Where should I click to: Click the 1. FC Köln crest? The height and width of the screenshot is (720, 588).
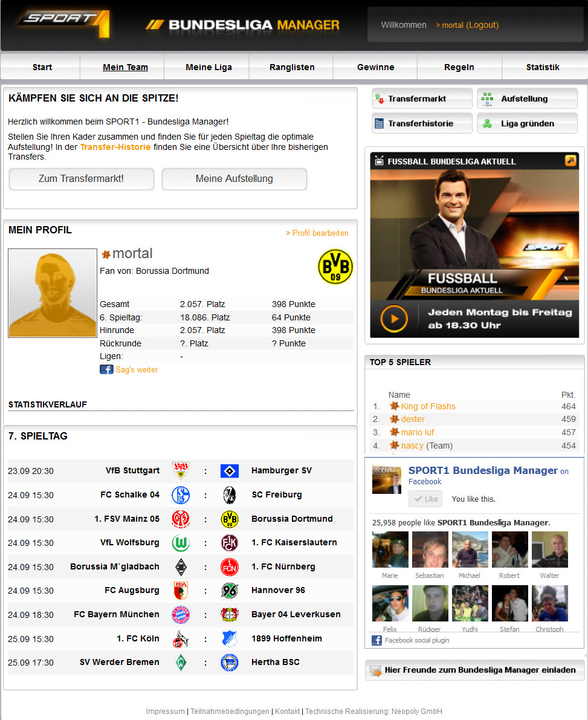(181, 639)
